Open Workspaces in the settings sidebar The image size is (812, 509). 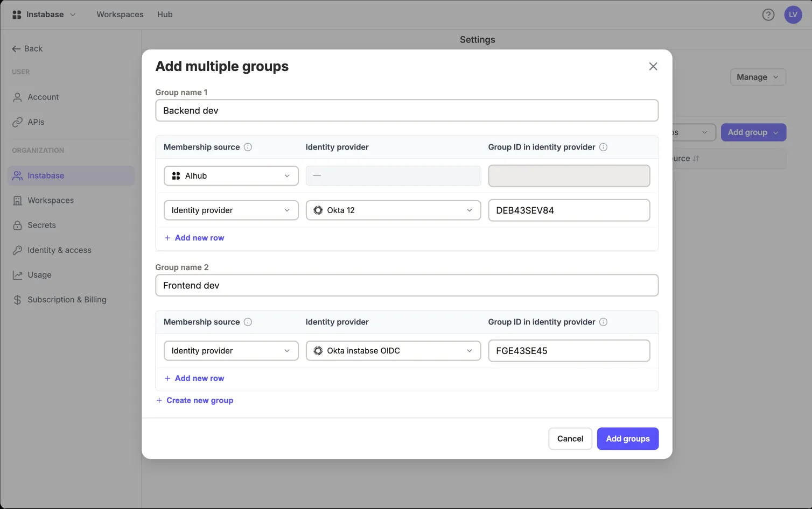pos(71,200)
